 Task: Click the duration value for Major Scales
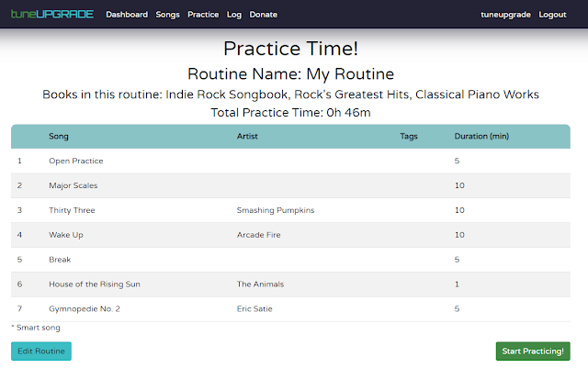tap(459, 185)
